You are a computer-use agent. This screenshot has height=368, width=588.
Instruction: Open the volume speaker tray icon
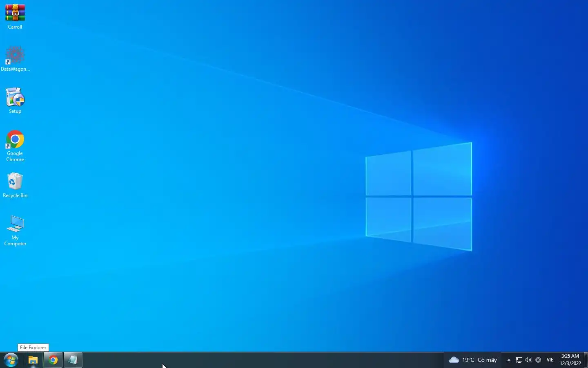(x=528, y=360)
